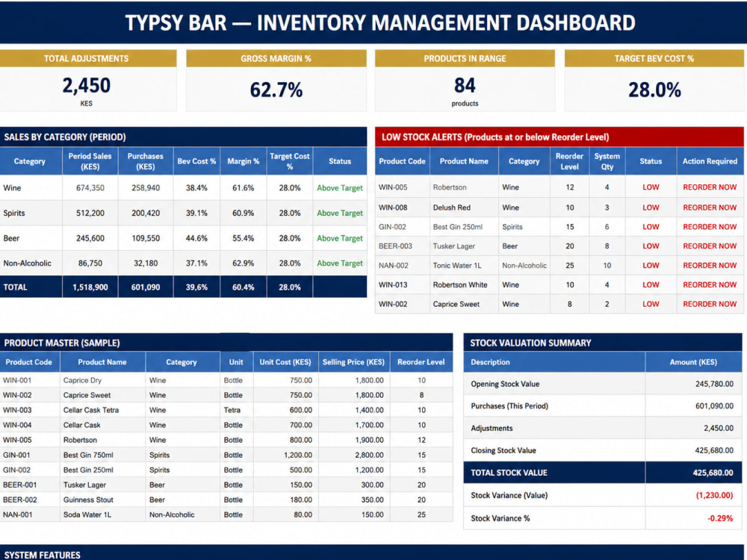Click the Product Master (Sample) section title
747x560 pixels.
click(62, 343)
